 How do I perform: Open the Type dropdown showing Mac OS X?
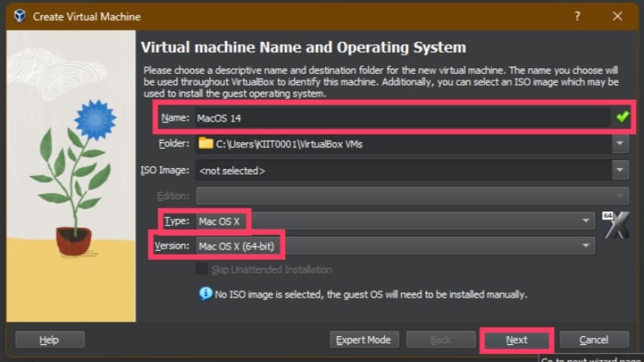pos(395,221)
